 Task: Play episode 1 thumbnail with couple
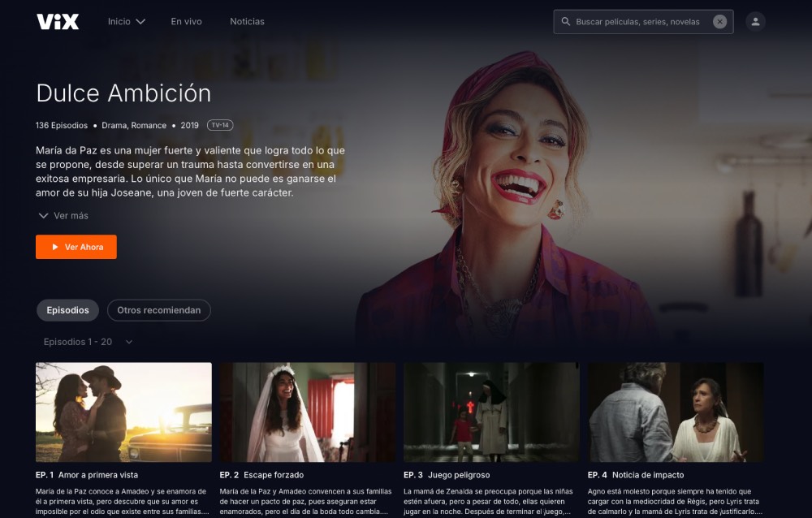coord(123,412)
